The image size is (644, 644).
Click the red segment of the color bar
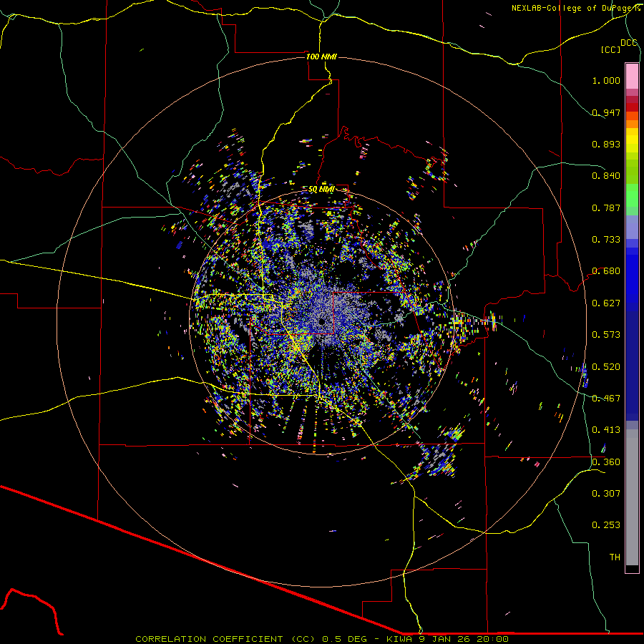pyautogui.click(x=632, y=107)
